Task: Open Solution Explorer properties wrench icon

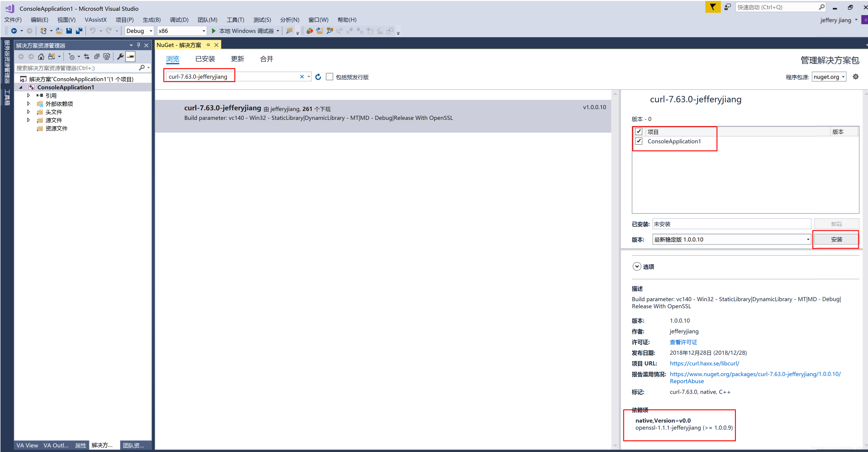Action: point(120,56)
